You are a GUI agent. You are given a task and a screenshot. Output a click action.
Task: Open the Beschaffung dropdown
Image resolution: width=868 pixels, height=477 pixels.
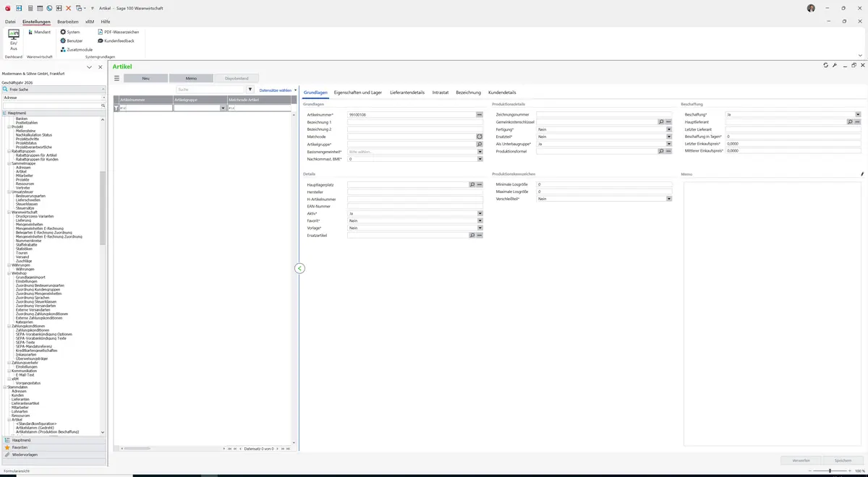pos(858,114)
